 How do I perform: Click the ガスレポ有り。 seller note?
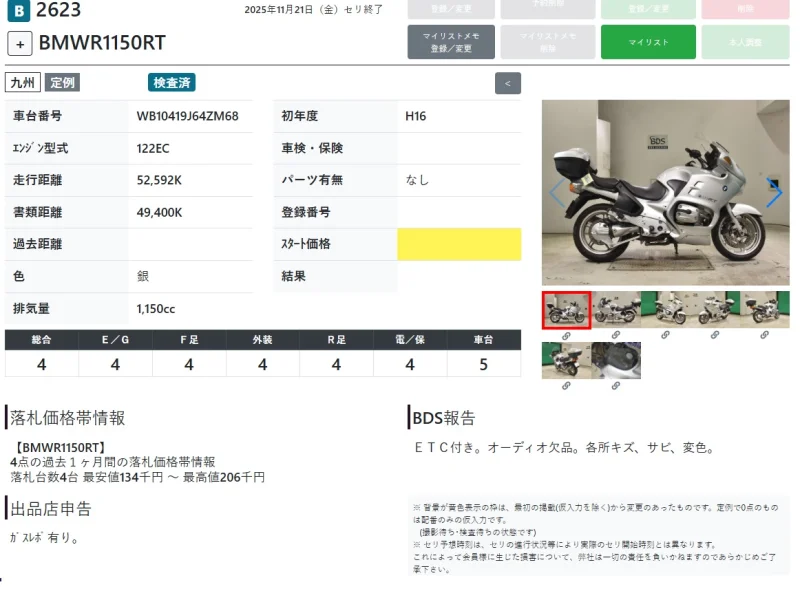point(44,538)
